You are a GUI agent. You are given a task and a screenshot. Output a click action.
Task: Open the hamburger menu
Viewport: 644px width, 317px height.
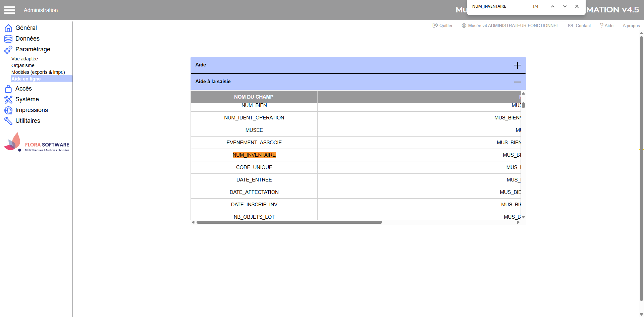10,10
